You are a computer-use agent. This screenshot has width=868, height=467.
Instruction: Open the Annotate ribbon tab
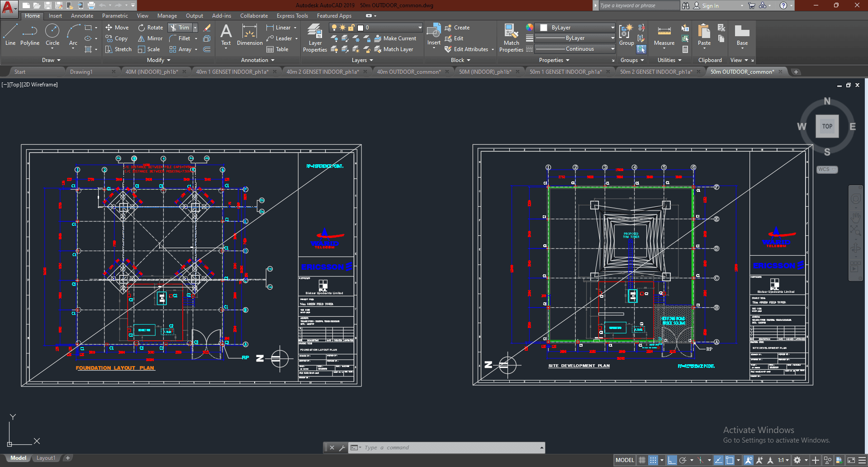[82, 16]
